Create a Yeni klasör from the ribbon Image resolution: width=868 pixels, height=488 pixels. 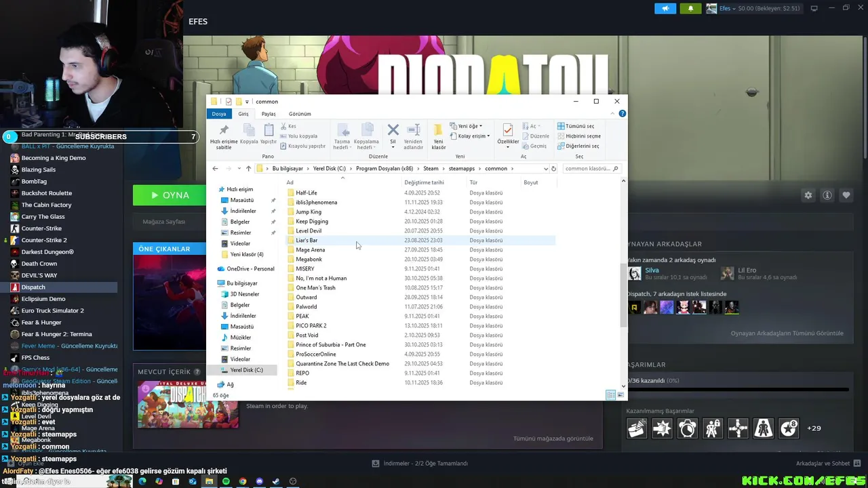pos(439,136)
